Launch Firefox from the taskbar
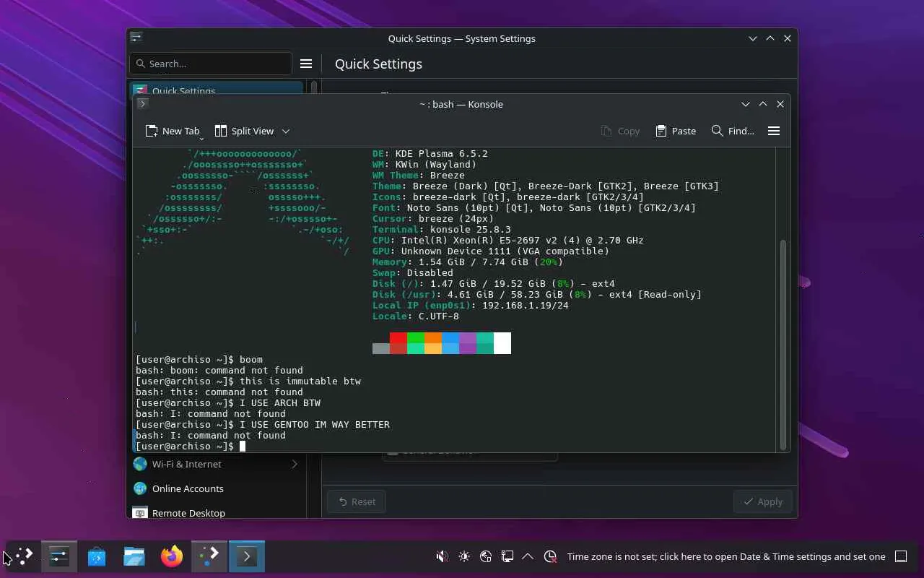Screen dimensions: 924x578 click(172, 556)
